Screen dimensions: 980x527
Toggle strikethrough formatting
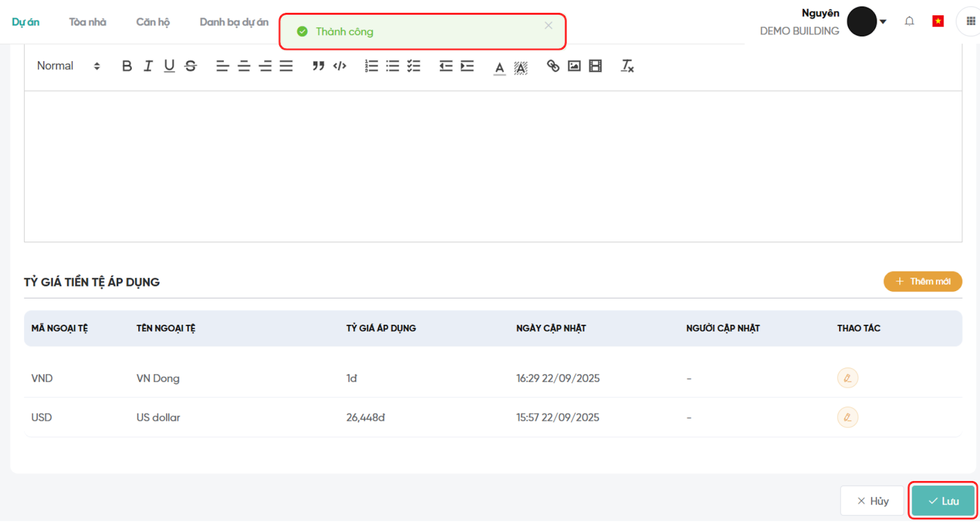point(190,66)
